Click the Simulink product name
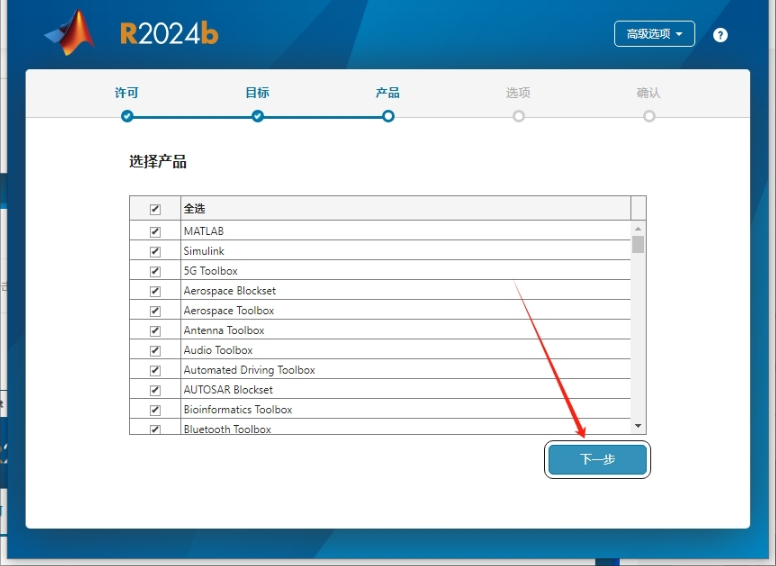Screen dimensions: 776x566 204,251
